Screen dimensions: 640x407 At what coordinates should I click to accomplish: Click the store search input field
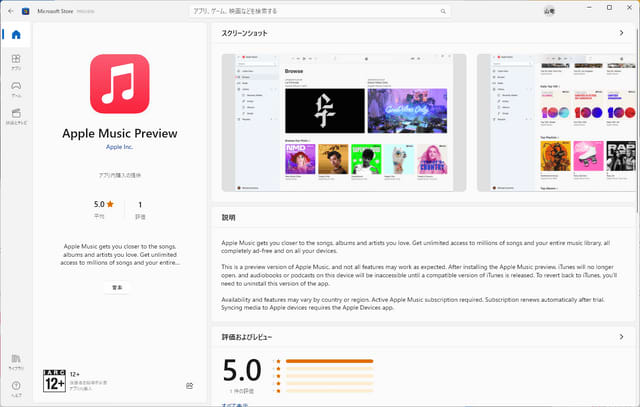point(320,11)
